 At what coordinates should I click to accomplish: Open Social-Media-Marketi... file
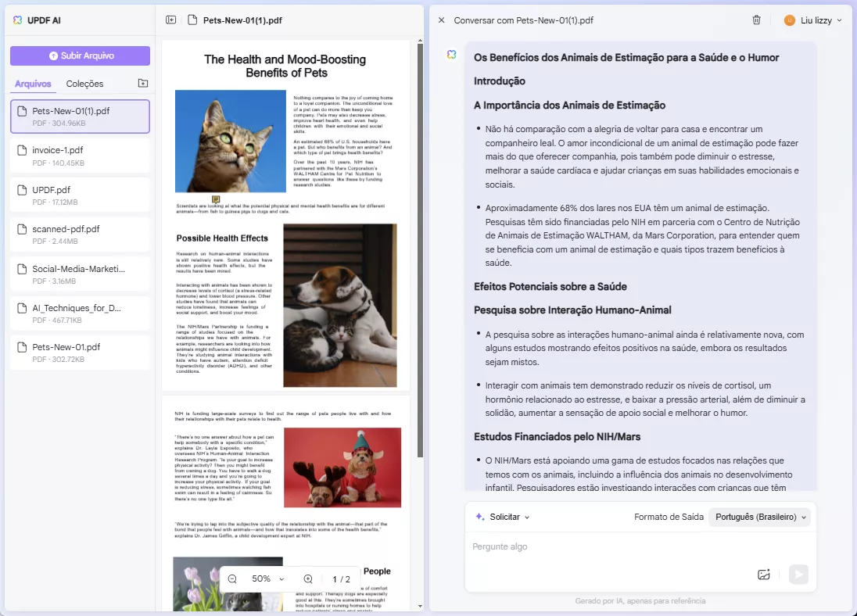pos(80,274)
